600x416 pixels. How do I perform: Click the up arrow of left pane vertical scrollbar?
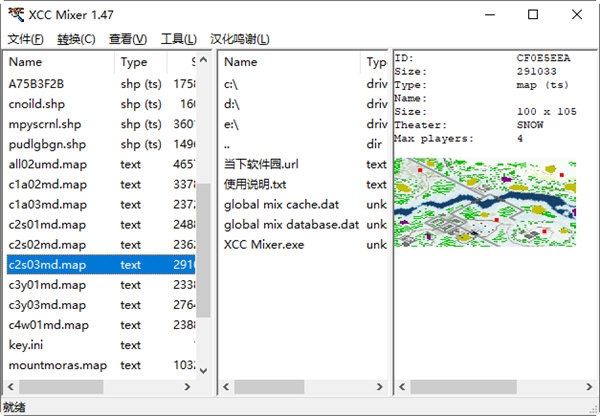click(x=204, y=60)
